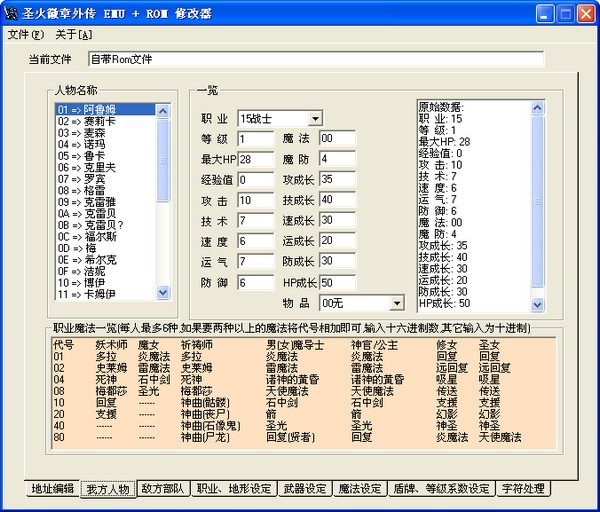This screenshot has height=512, width=600.
Task: Open the 关于[A] menu
Action: pyautogui.click(x=73, y=35)
